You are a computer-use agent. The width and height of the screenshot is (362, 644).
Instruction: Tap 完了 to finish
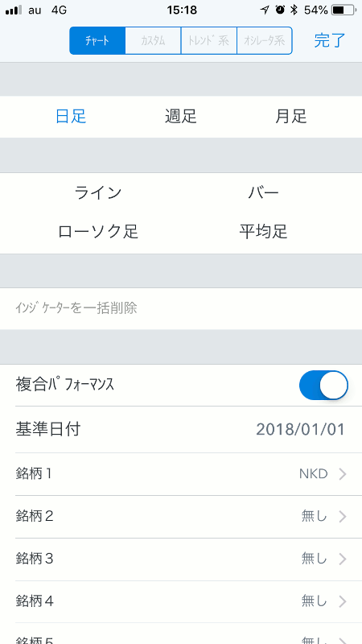(x=330, y=41)
